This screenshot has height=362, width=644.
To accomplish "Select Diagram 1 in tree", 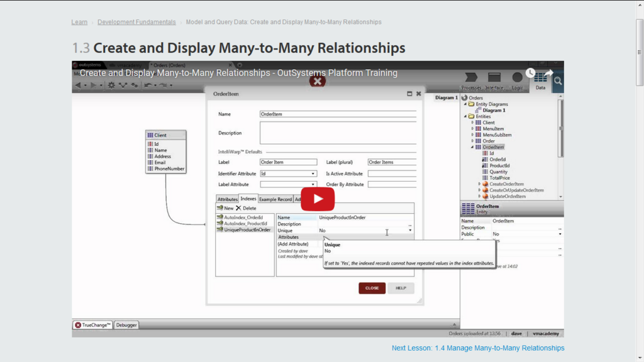I will pyautogui.click(x=494, y=111).
